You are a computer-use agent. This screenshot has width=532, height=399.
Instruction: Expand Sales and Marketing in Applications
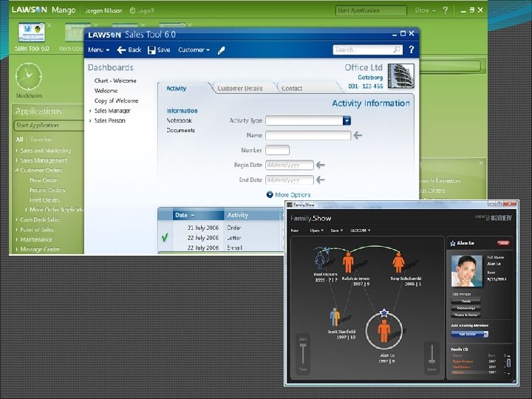tap(16, 150)
